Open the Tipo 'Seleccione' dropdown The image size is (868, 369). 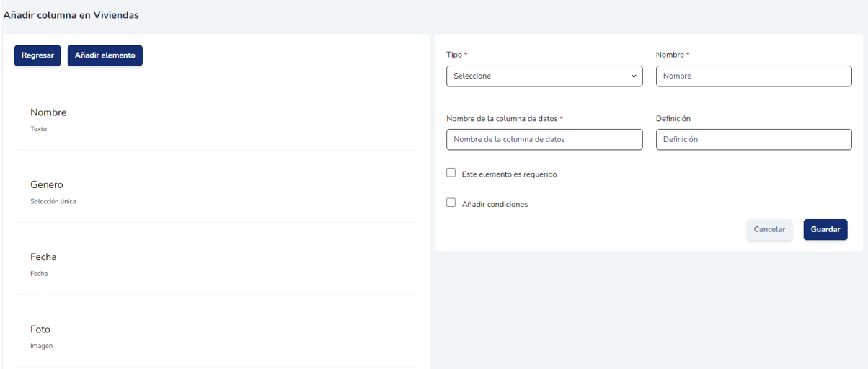tap(544, 76)
